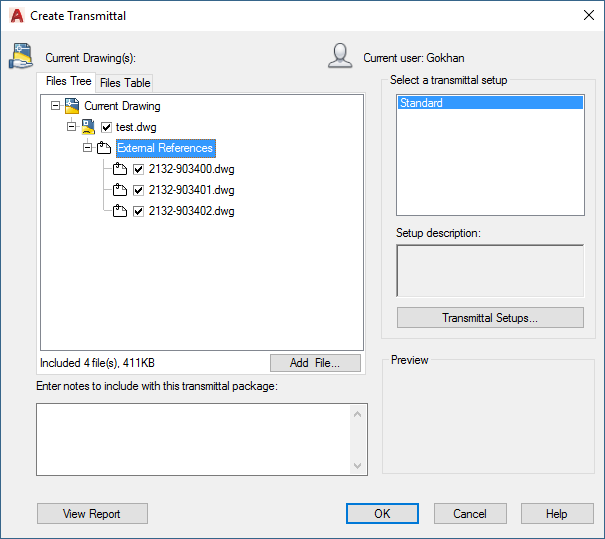This screenshot has height=539, width=605.
Task: Uncheck the 2132-903400.dwg checkbox
Action: [139, 169]
